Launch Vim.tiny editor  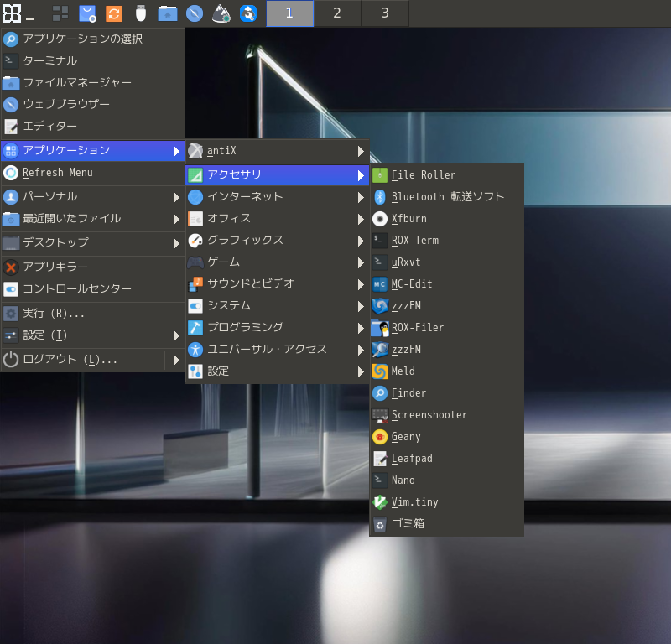point(414,502)
